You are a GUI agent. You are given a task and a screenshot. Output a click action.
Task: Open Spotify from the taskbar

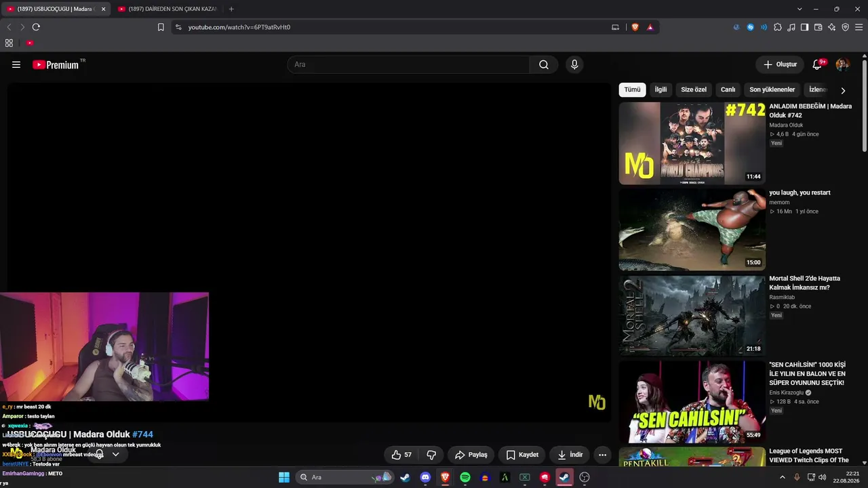pyautogui.click(x=465, y=477)
